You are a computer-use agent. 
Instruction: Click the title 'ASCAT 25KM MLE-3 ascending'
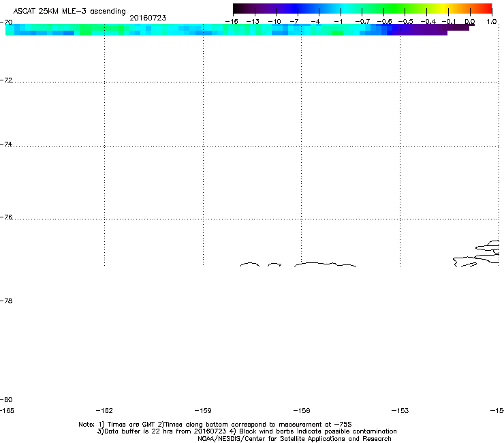pyautogui.click(x=69, y=12)
